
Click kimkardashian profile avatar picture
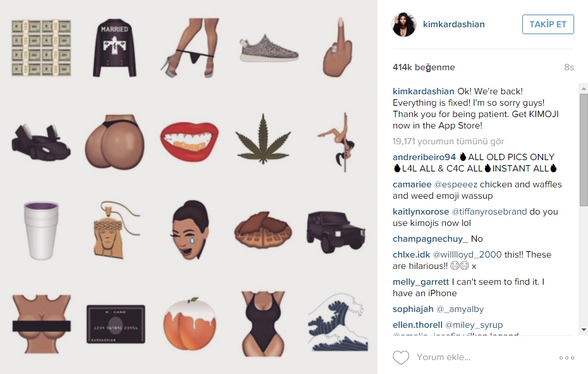(404, 25)
